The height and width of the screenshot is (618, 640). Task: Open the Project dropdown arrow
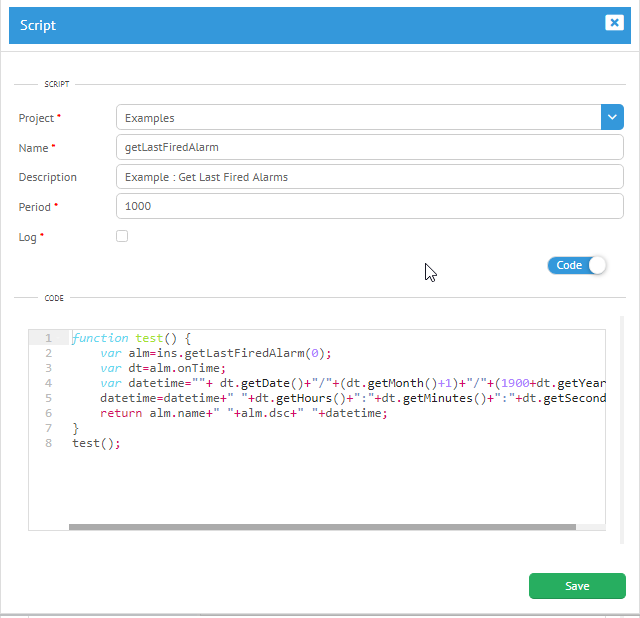point(612,117)
